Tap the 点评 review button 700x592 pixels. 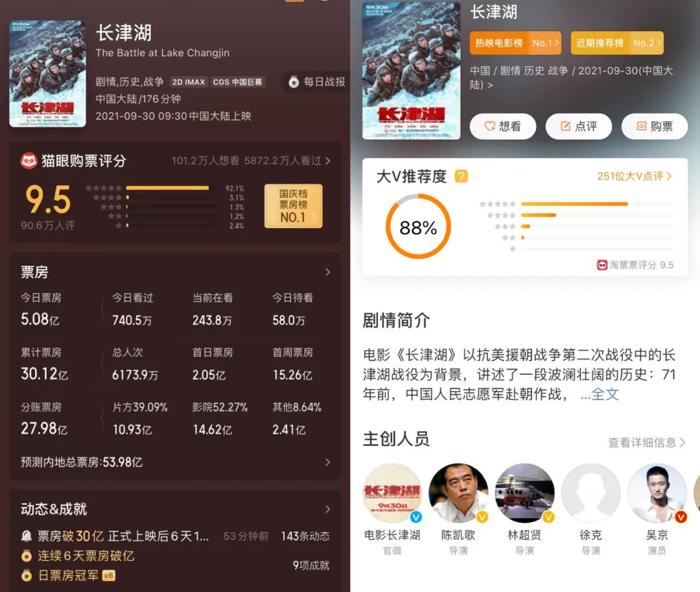click(x=579, y=126)
